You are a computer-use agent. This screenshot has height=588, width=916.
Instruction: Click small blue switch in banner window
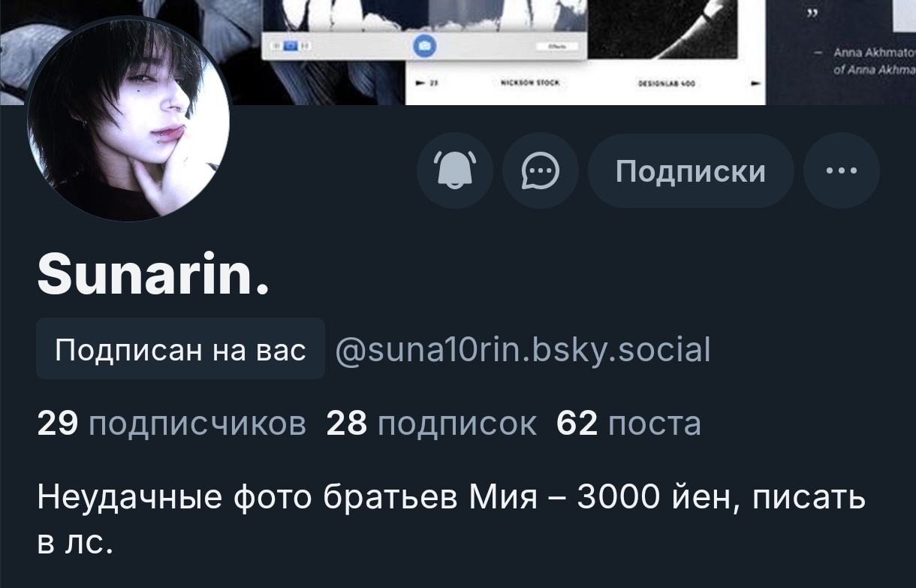click(289, 46)
